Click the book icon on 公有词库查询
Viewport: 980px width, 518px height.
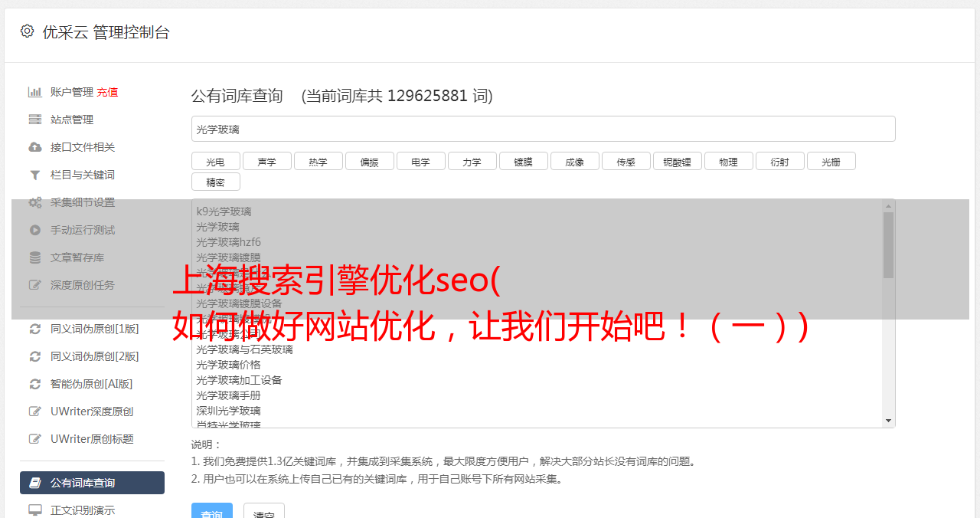pos(35,483)
